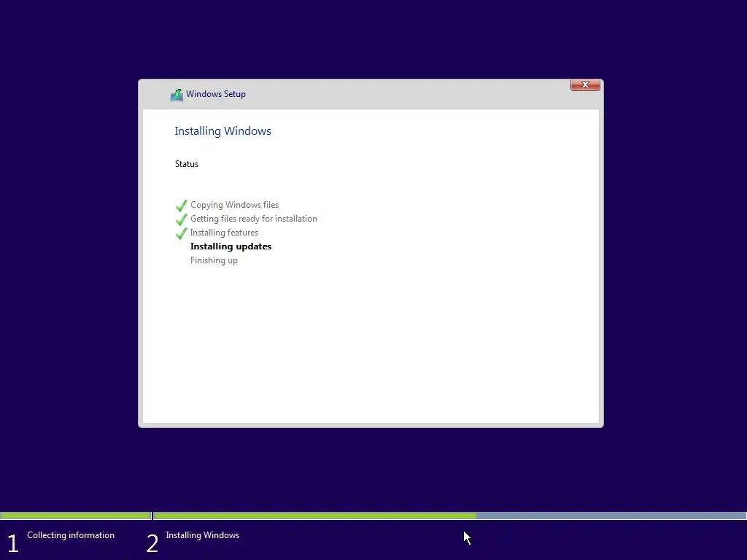Click the checkmark next to Getting files ready
The image size is (747, 560).
pos(181,219)
